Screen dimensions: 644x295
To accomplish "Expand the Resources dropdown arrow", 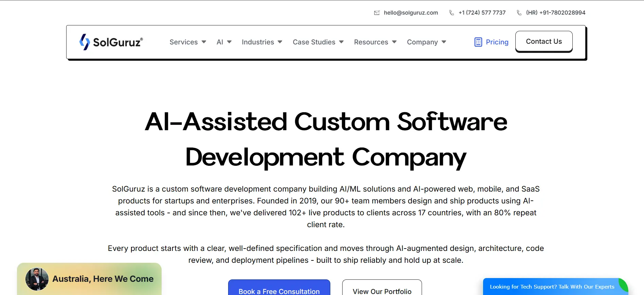I will point(394,42).
